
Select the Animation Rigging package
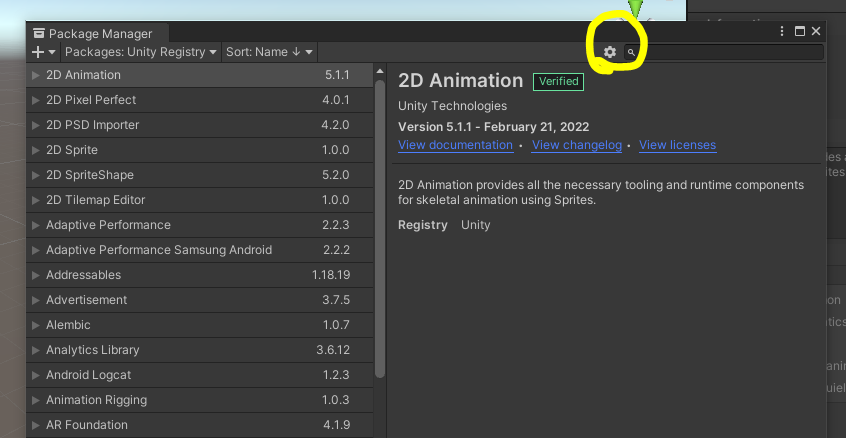200,400
